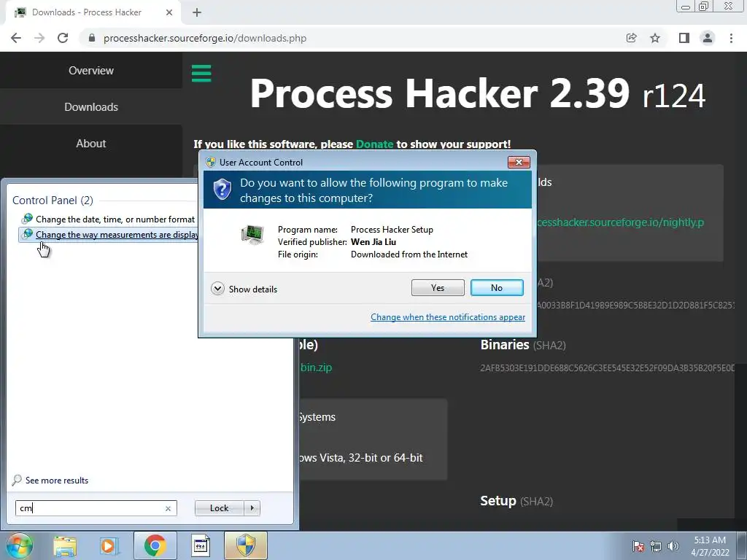The width and height of the screenshot is (747, 560).
Task: Click the Binaries SHA2 hash string
Action: [x=608, y=368]
